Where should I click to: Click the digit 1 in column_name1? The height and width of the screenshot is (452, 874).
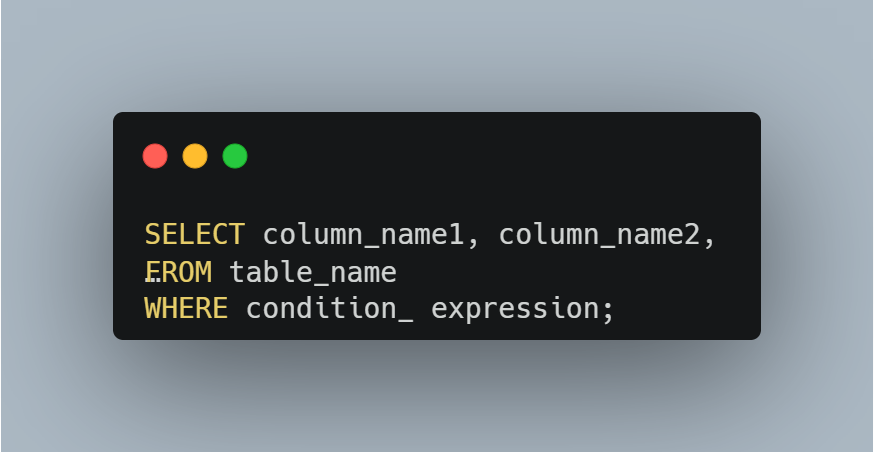point(456,235)
